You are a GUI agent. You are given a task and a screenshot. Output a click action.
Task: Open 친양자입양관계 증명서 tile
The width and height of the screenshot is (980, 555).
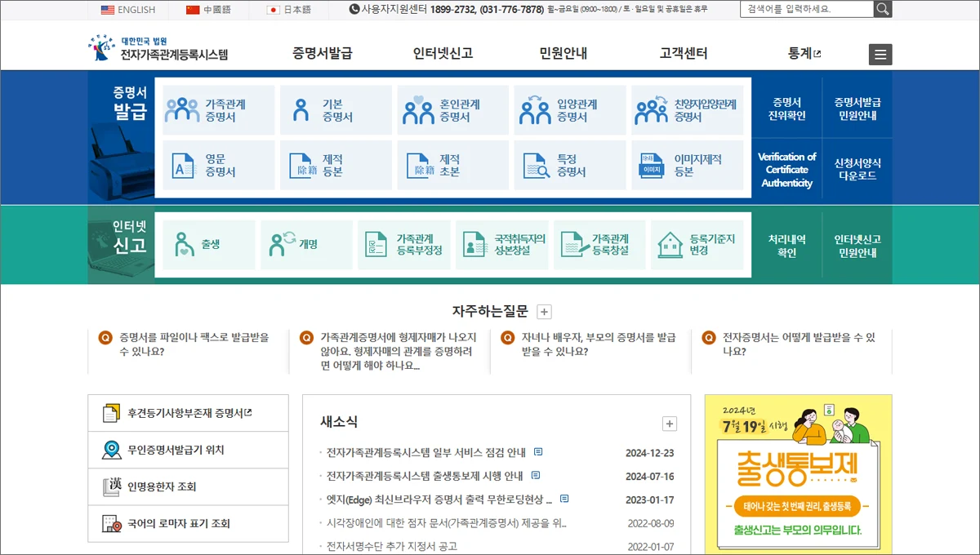click(x=688, y=110)
